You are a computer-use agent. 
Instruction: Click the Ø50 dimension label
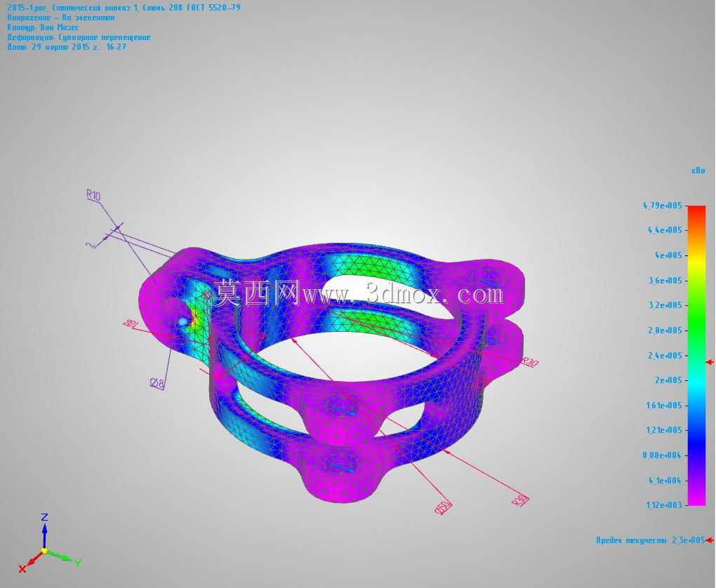pyautogui.click(x=443, y=507)
